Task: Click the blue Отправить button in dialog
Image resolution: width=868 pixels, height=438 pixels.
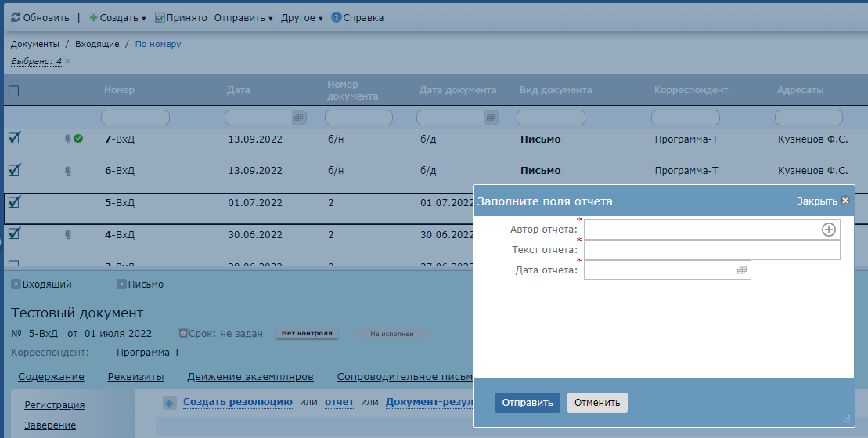Action: tap(527, 403)
